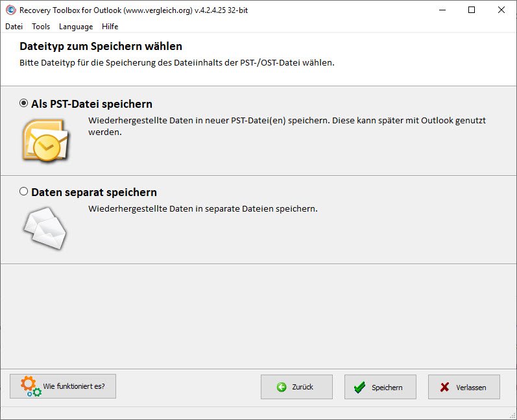Click the orange gears icon

pos(30,386)
